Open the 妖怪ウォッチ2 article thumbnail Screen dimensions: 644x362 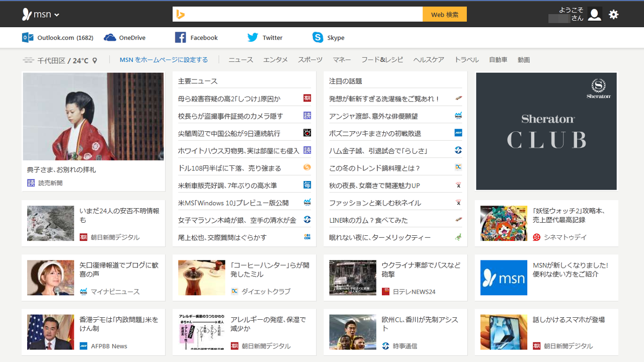(x=503, y=223)
